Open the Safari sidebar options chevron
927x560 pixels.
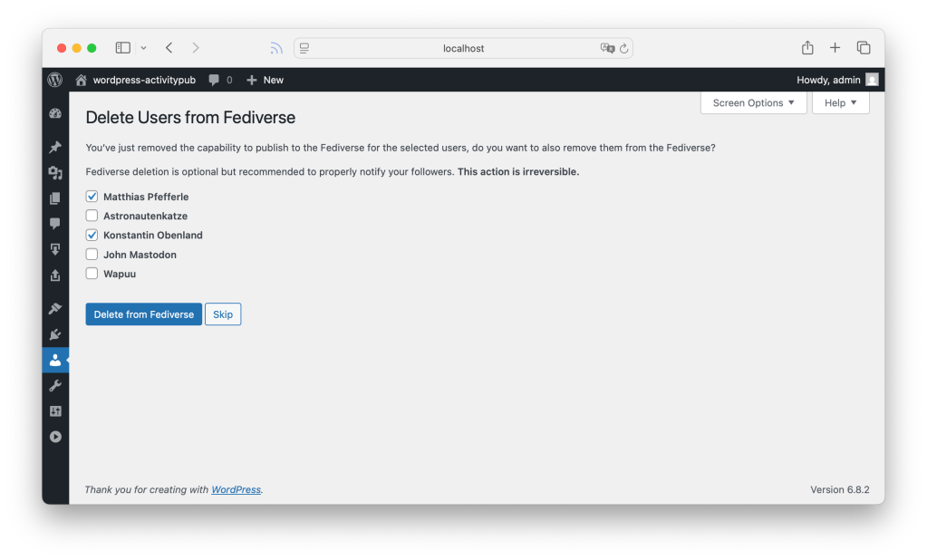tap(143, 48)
